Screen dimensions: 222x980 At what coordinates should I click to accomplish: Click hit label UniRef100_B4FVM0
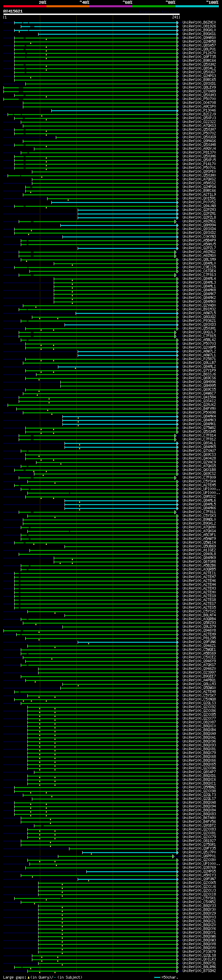click(199, 408)
